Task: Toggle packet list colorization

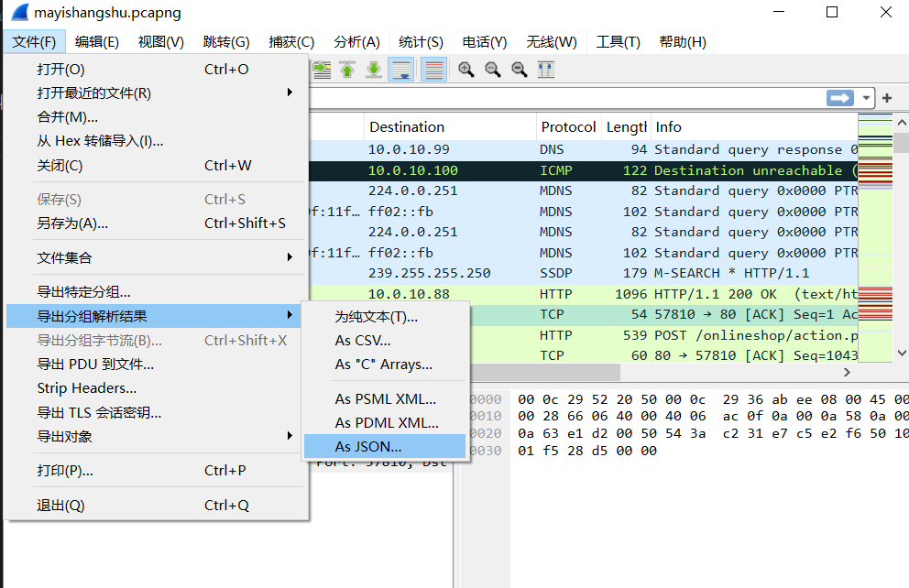Action: click(433, 70)
